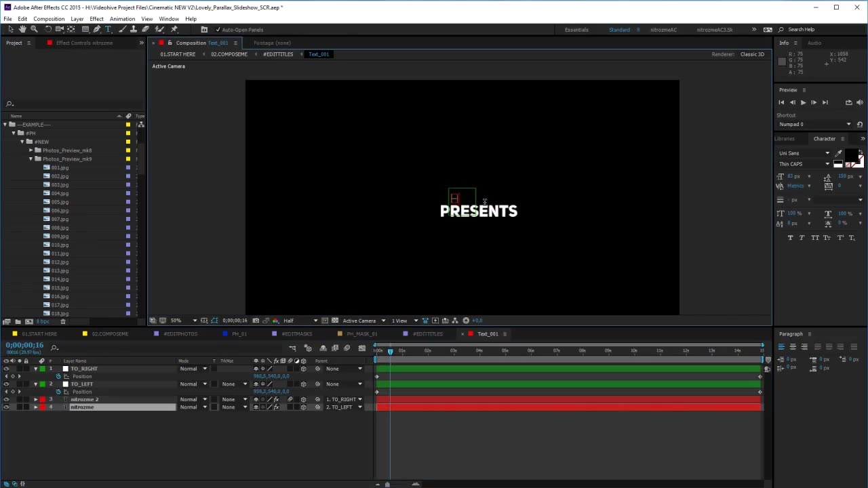Toggle Position stopwatch on TO_RIGHT layer
This screenshot has height=488, width=868.
pos(58,376)
